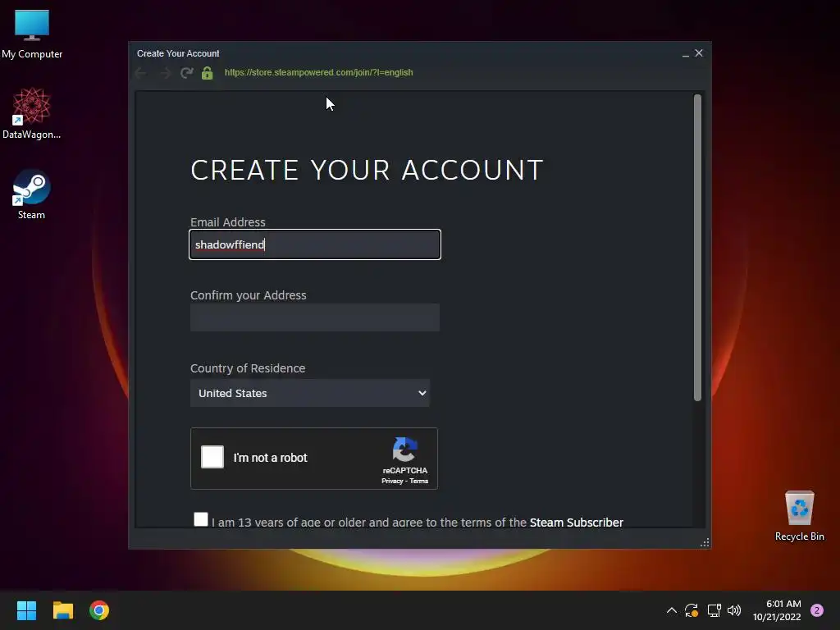Open the Windows Start menu

[x=26, y=610]
